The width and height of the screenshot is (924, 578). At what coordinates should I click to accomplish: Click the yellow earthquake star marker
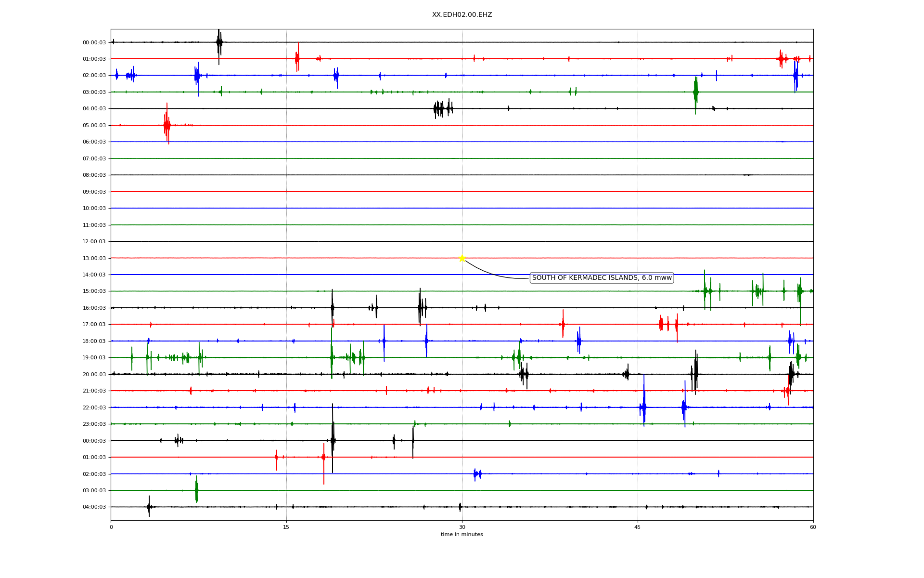(x=462, y=258)
